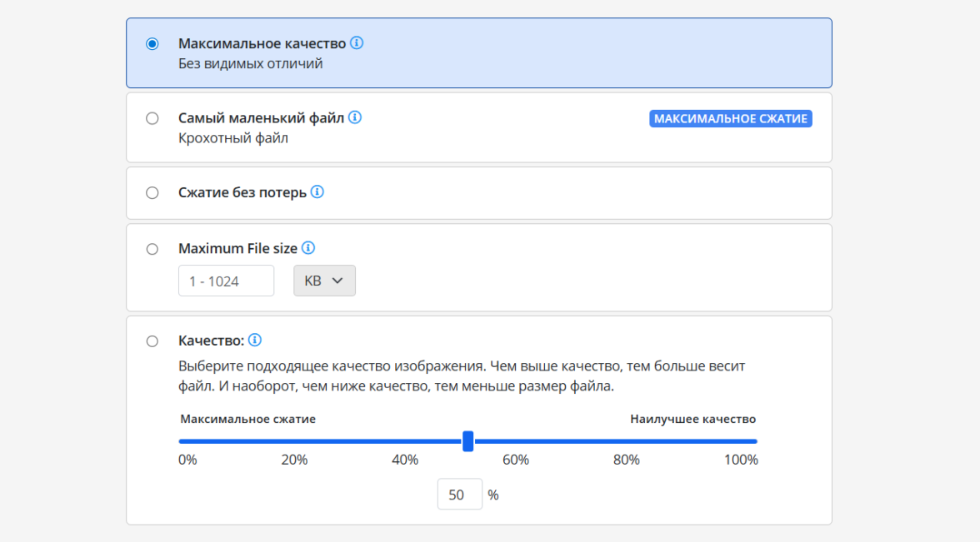Click the Наилучшее качество slider label
Screen dimensions: 980x542
tap(692, 419)
